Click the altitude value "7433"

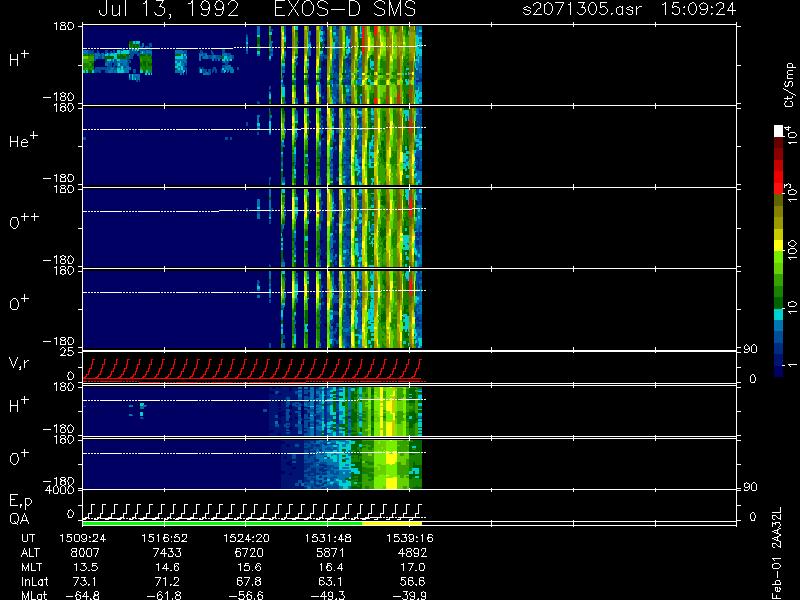(168, 553)
